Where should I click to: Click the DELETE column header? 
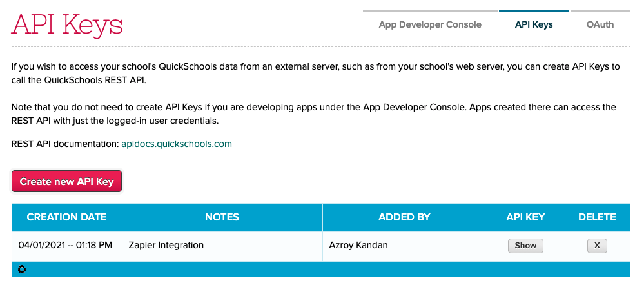coord(597,217)
